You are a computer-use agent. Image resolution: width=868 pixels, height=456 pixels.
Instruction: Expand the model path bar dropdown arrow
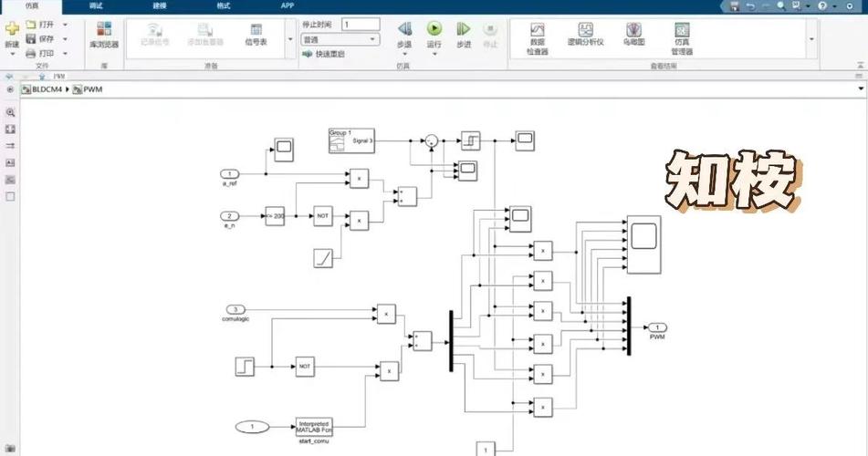click(x=860, y=89)
